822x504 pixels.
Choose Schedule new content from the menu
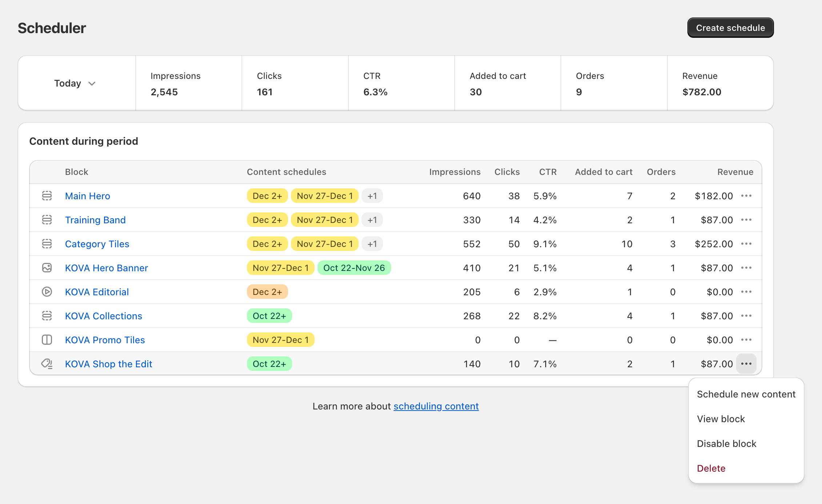746,394
